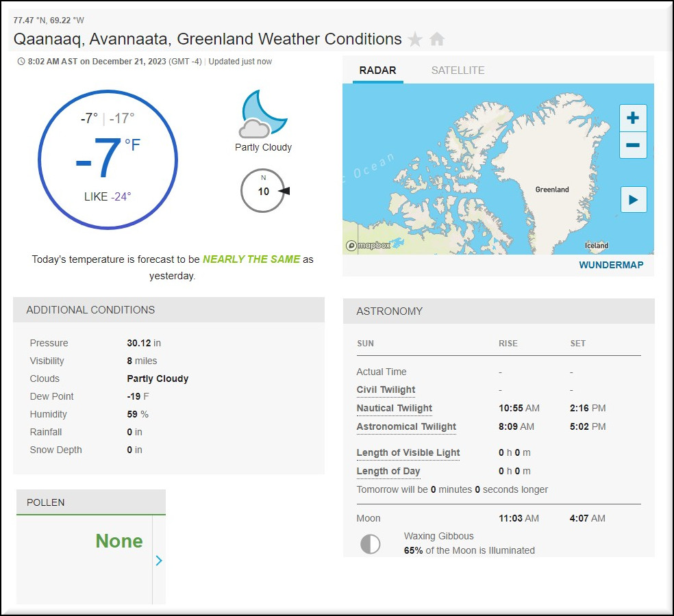
Task: Expand the Pollen panel with right chevron
Action: pos(159,561)
